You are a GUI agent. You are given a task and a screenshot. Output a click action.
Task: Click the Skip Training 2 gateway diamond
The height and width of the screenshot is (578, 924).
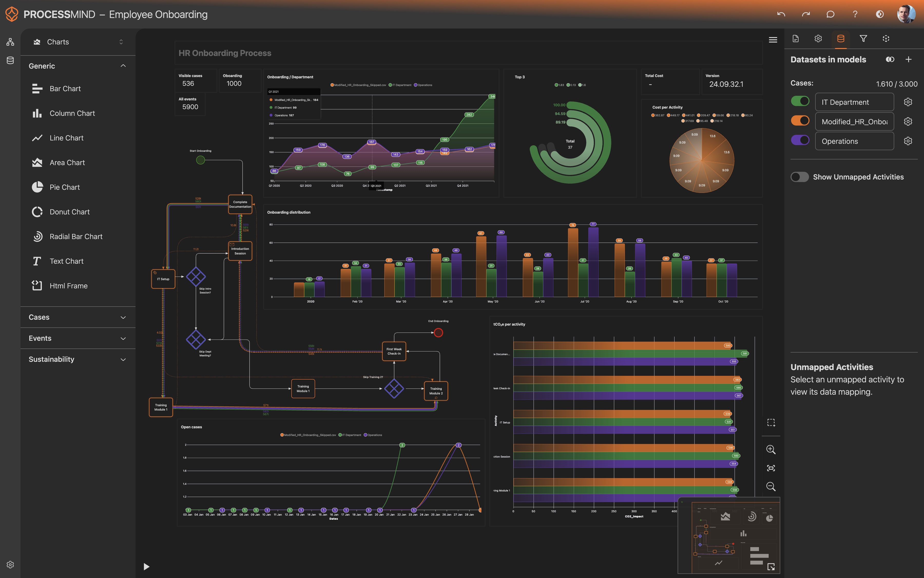pyautogui.click(x=394, y=389)
